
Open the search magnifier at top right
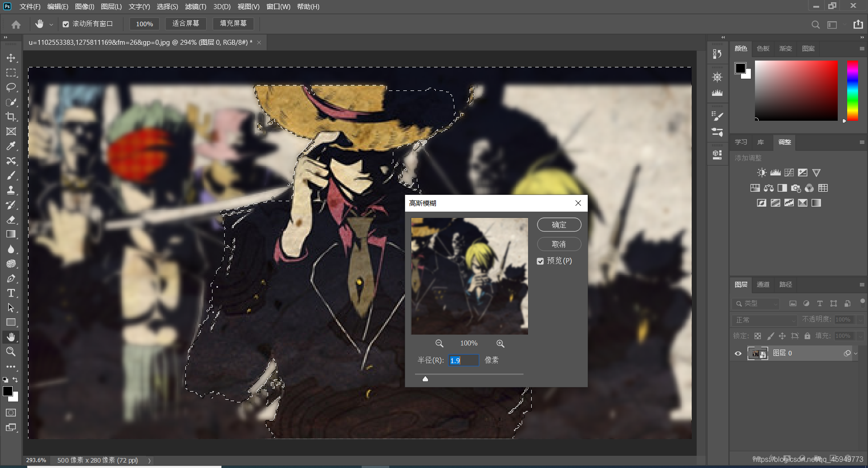[x=816, y=24]
